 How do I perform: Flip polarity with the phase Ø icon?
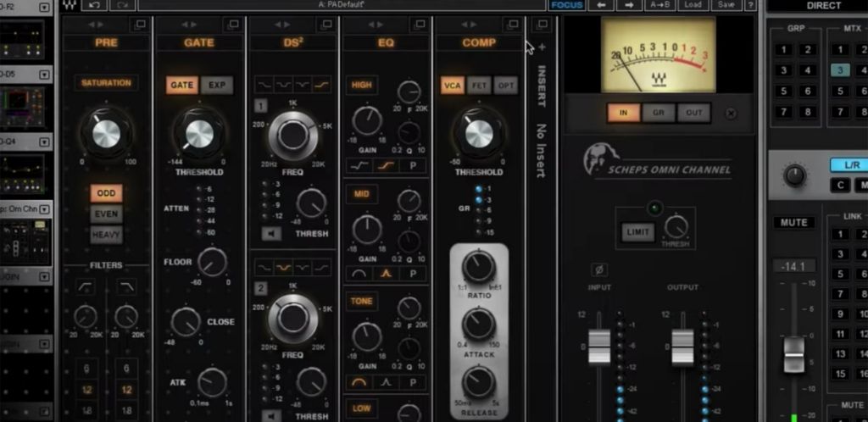(x=599, y=270)
